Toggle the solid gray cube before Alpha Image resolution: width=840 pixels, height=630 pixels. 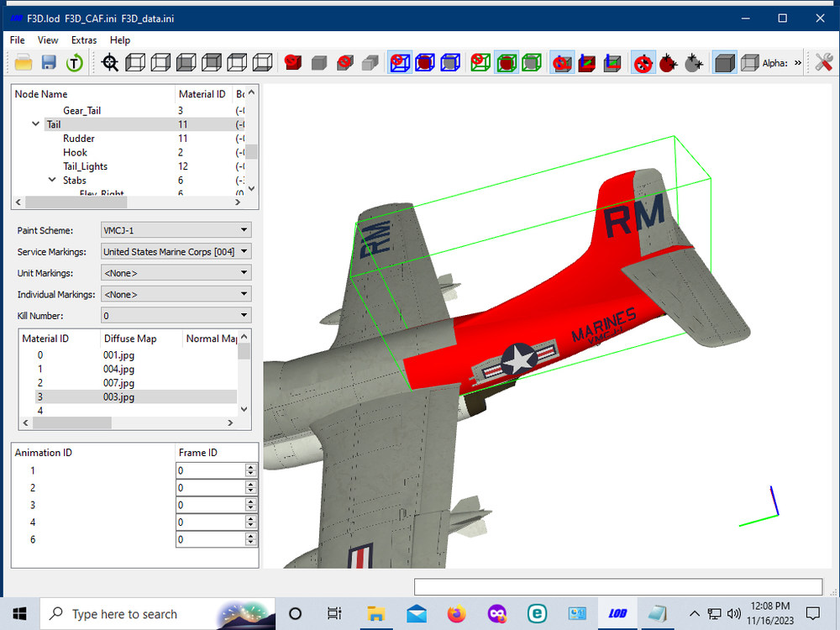[x=724, y=63]
